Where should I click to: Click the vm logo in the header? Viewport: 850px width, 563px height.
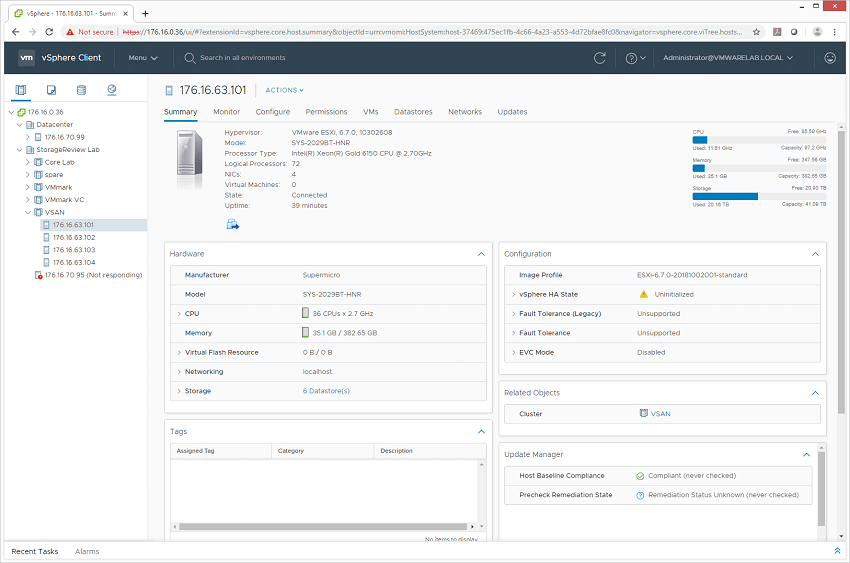point(27,57)
